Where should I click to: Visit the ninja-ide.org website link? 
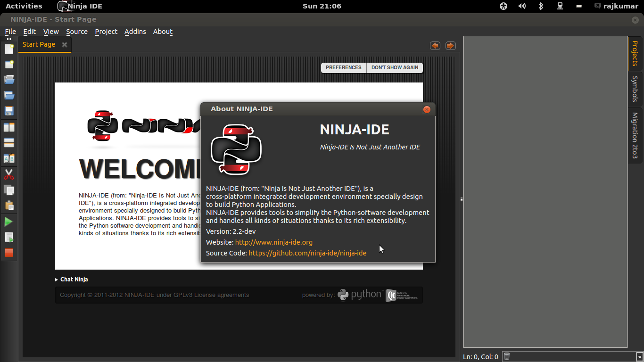(274, 242)
